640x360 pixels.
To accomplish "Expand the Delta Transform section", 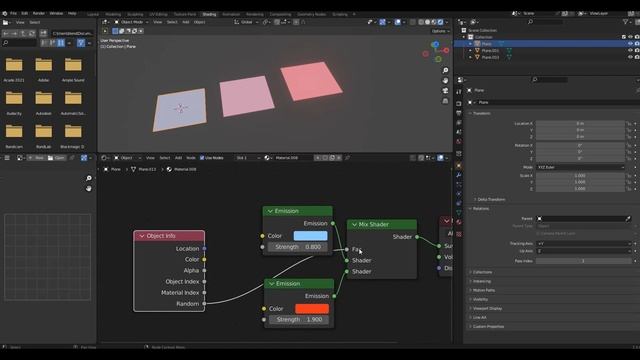I will (x=490, y=200).
